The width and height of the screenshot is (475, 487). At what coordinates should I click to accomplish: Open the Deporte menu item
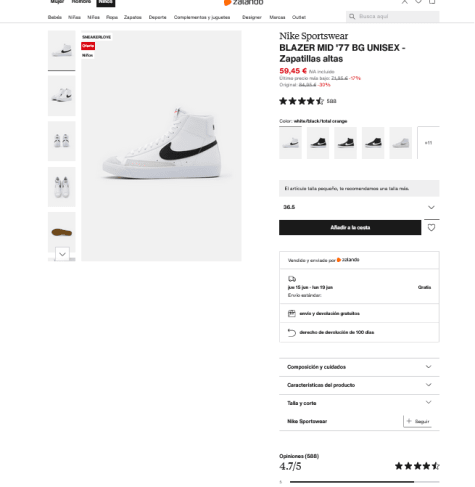(x=157, y=17)
